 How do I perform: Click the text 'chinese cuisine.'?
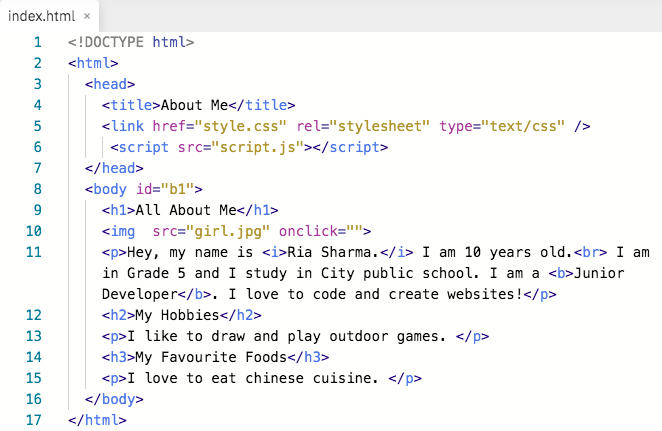[x=312, y=378]
